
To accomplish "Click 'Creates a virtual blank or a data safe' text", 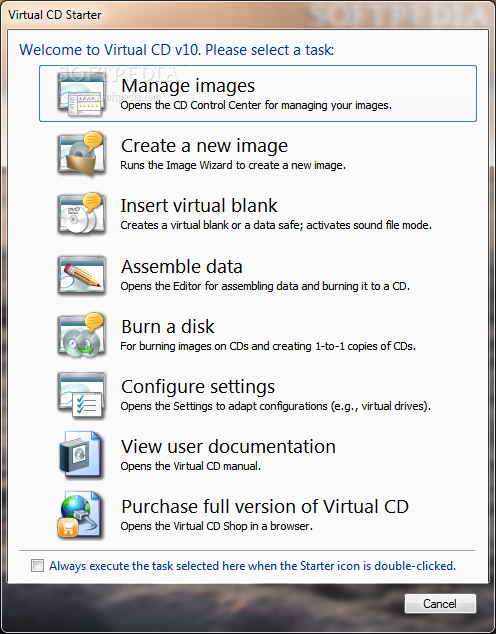I will 276,225.
